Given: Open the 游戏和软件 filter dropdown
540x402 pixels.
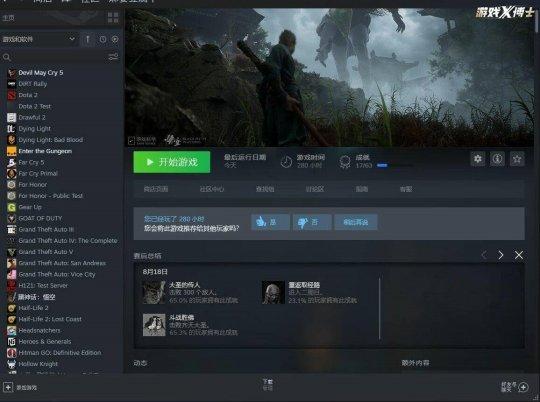Looking at the screenshot, I should pos(39,39).
